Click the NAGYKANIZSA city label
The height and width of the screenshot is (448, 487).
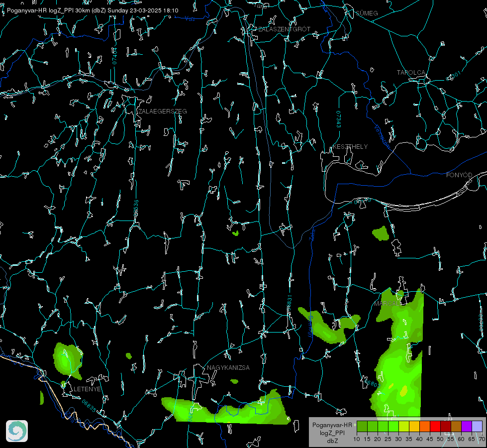(x=228, y=367)
